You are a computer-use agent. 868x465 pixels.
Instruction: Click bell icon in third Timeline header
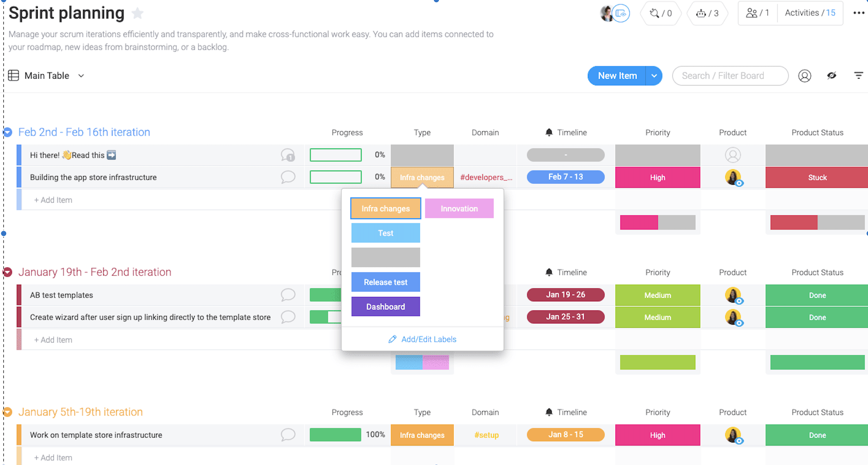pyautogui.click(x=549, y=412)
